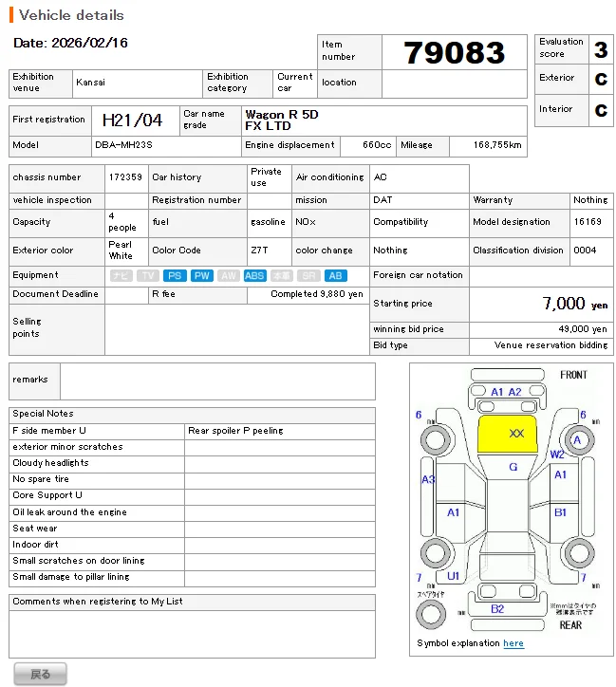Click Small damage to pillar lining note
Screen dimensions: 616x687
point(71,577)
